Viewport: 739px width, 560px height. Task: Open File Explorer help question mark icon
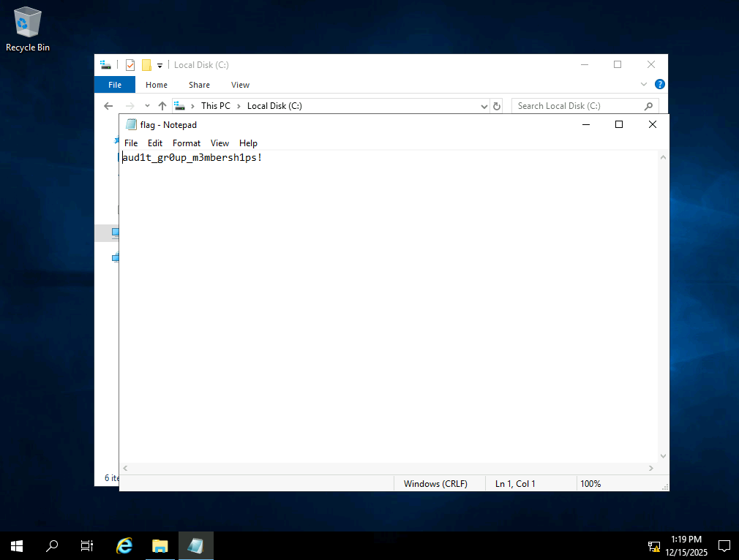pos(659,85)
